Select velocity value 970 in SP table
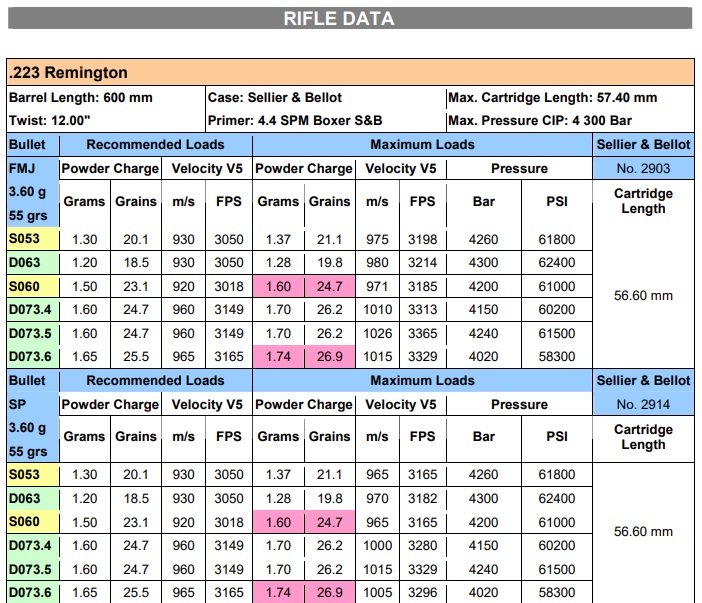 click(377, 499)
